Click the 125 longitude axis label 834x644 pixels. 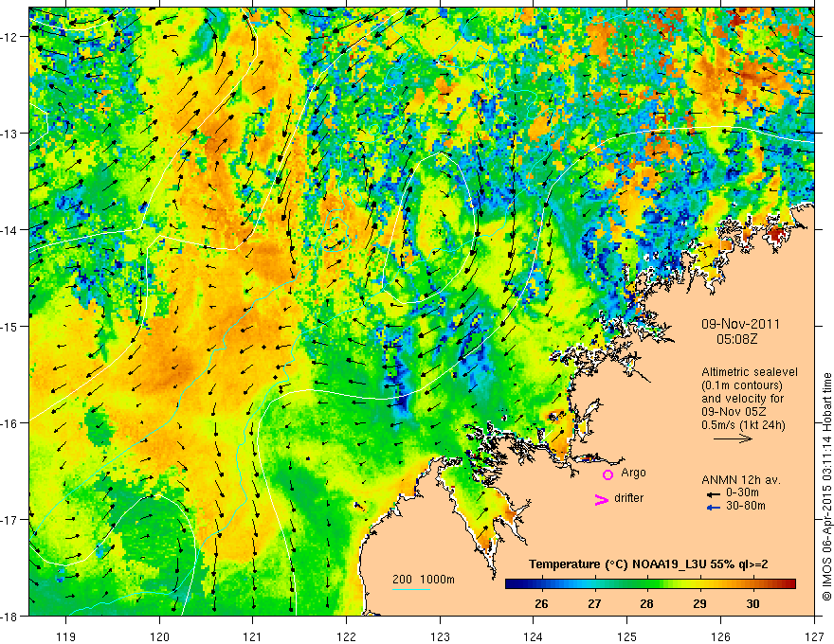(627, 636)
